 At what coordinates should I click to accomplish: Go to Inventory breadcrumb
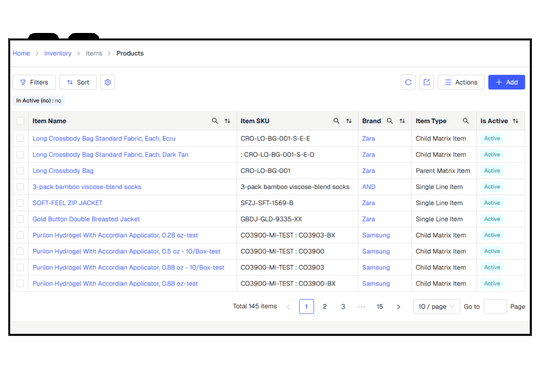(58, 53)
